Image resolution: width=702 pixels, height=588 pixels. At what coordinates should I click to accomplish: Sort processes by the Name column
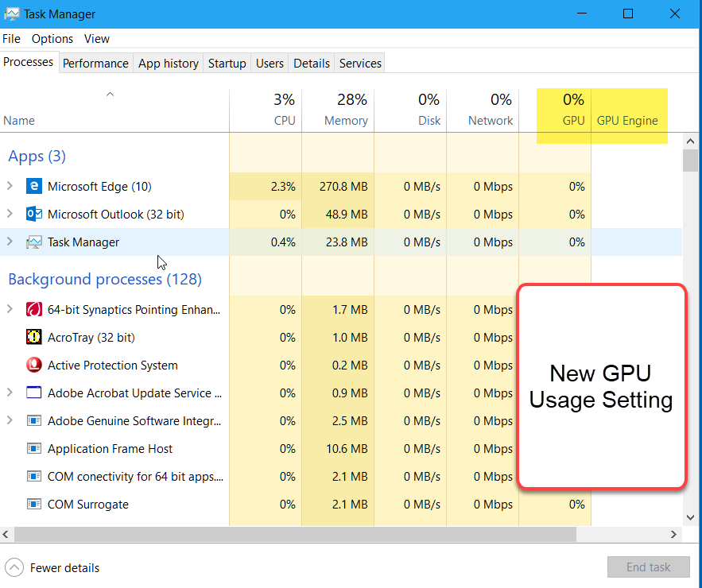click(x=114, y=110)
